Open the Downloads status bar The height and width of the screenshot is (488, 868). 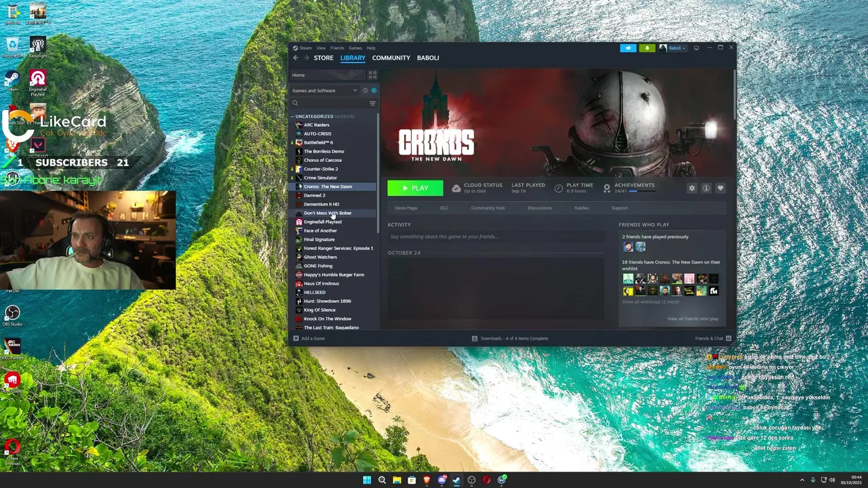pyautogui.click(x=510, y=338)
